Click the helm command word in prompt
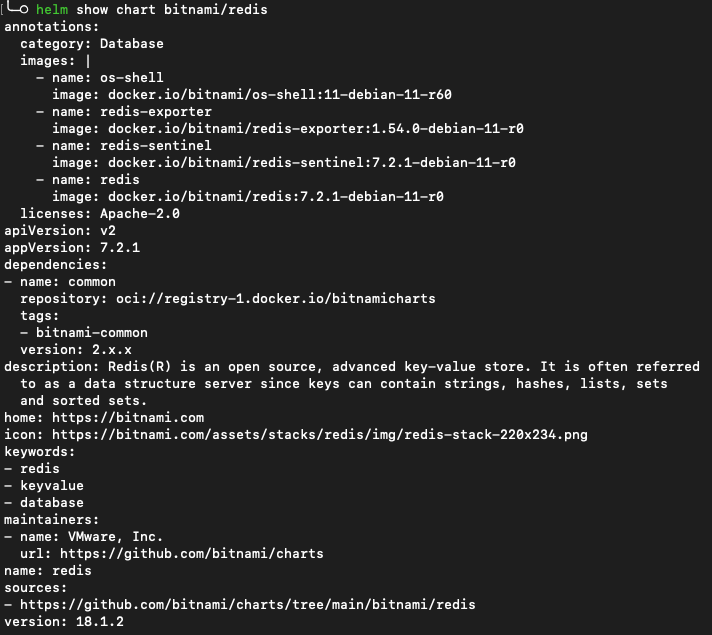 (52, 10)
